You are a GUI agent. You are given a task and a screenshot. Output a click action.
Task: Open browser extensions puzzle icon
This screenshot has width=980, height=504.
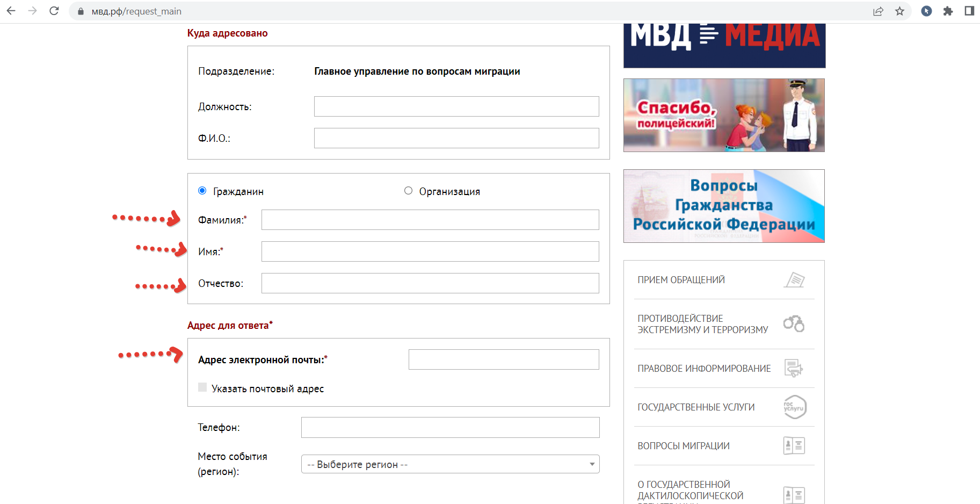pyautogui.click(x=948, y=11)
